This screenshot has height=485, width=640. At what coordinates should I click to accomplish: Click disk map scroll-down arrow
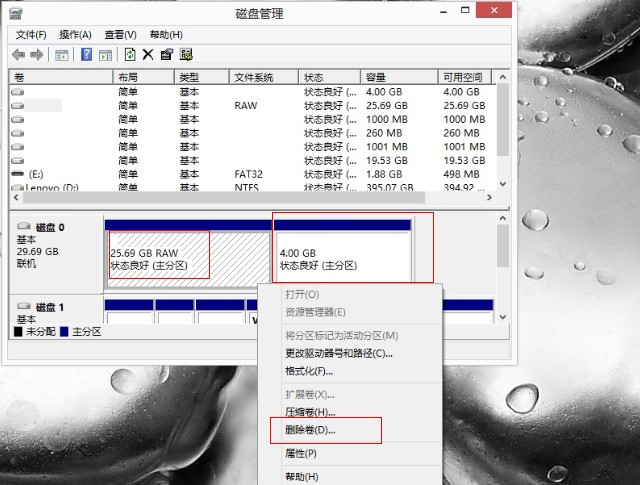(503, 317)
